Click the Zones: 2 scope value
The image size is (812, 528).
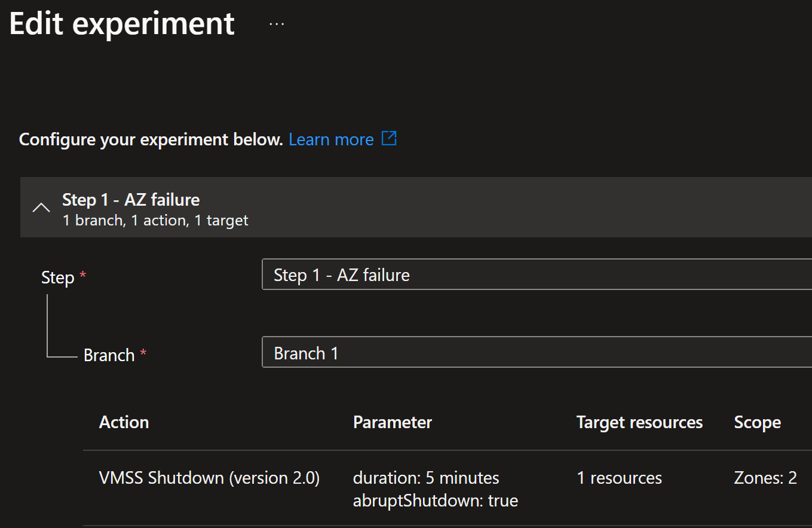pyautogui.click(x=765, y=478)
